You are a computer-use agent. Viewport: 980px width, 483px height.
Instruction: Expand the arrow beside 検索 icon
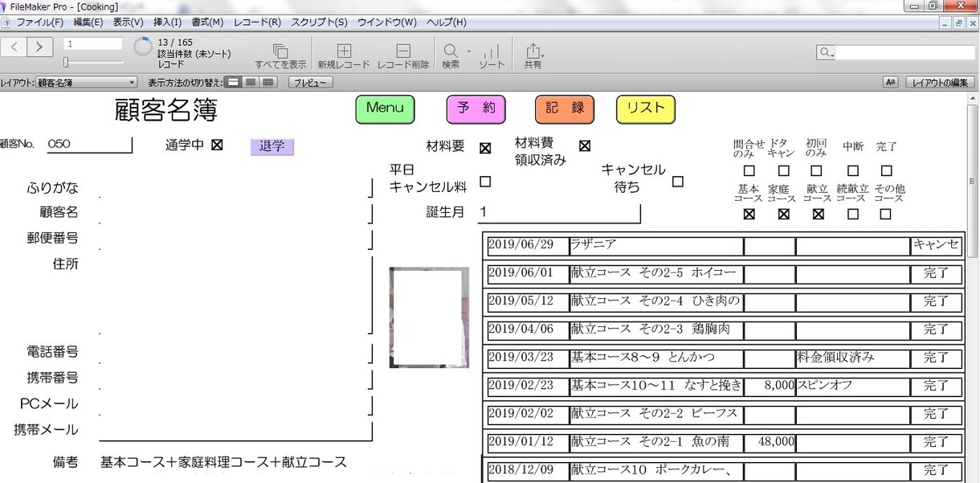tap(469, 51)
